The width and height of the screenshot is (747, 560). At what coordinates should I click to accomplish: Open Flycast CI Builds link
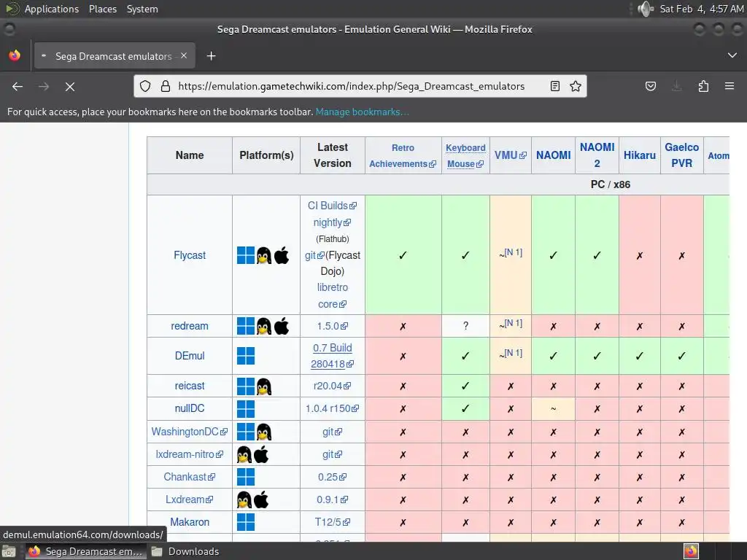click(x=332, y=206)
